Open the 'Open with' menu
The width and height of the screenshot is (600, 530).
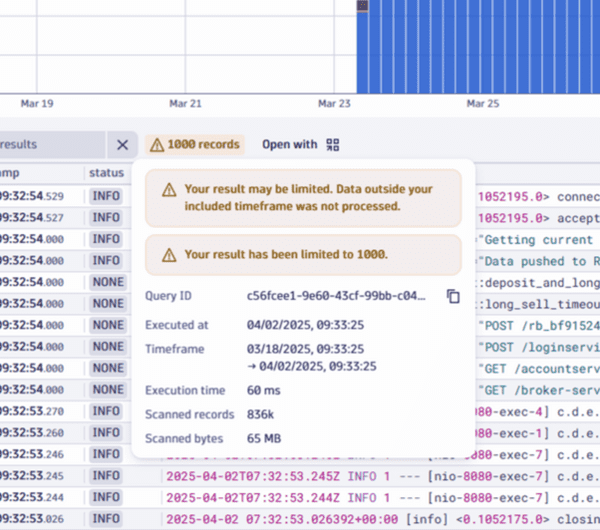pyautogui.click(x=289, y=145)
